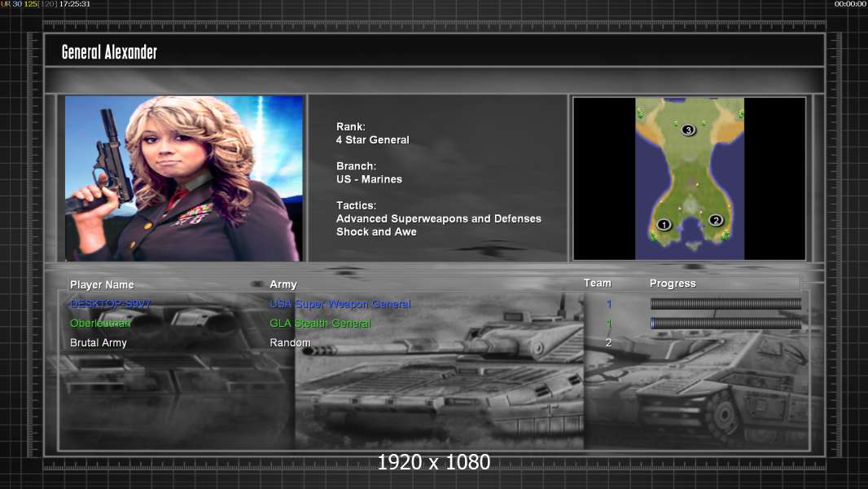Click the Rank label
Image resolution: width=868 pixels, height=489 pixels.
(x=351, y=127)
